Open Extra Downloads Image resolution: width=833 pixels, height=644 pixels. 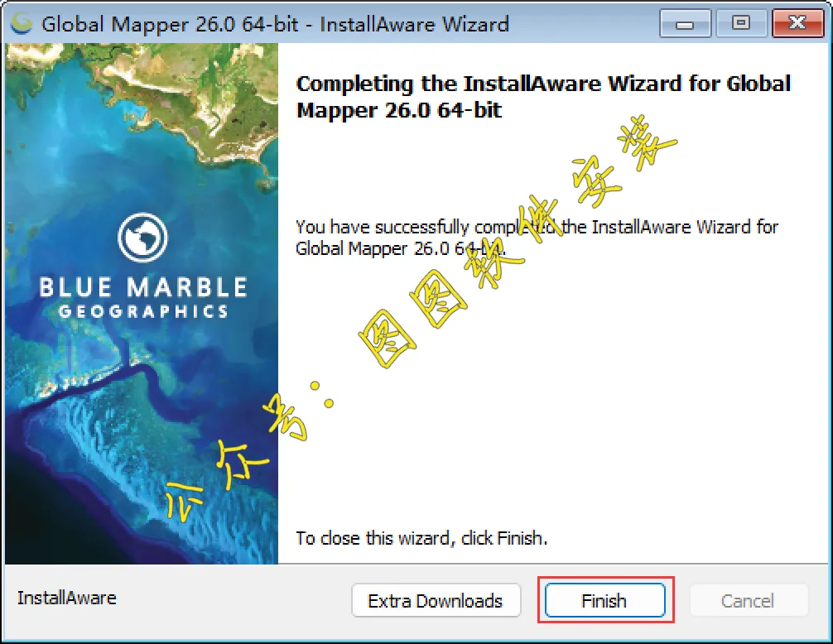tap(436, 600)
